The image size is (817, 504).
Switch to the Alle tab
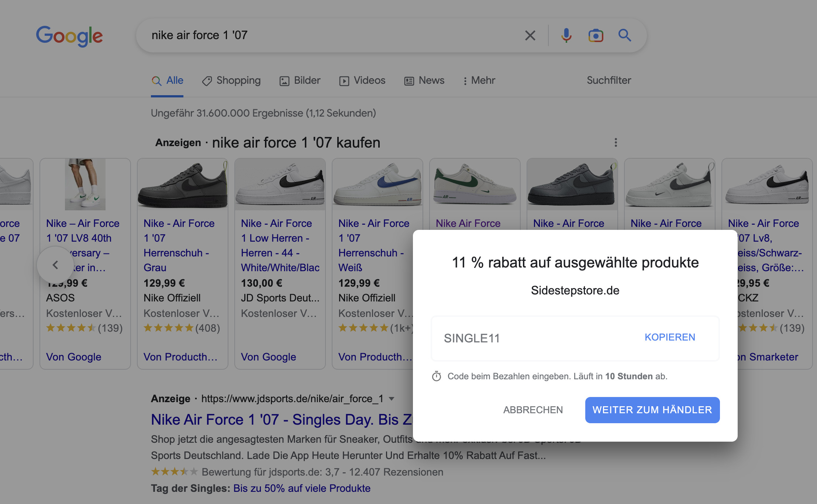coord(167,80)
